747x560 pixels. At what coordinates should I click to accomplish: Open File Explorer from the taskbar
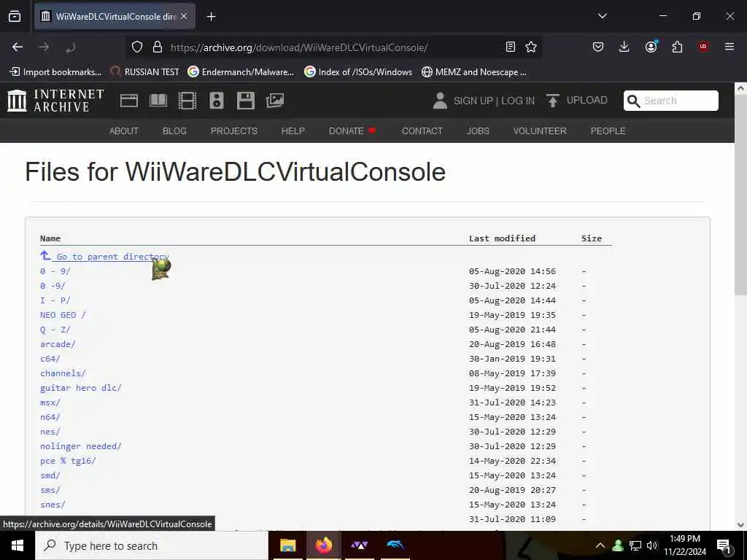click(x=287, y=545)
